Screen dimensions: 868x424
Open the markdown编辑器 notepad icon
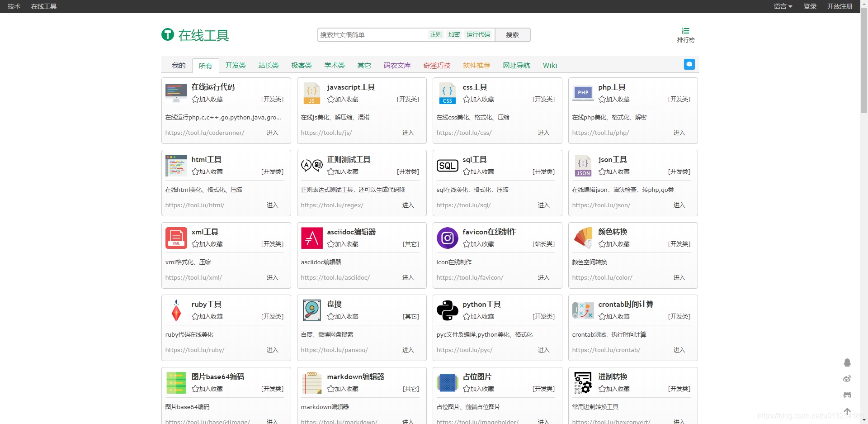[312, 383]
